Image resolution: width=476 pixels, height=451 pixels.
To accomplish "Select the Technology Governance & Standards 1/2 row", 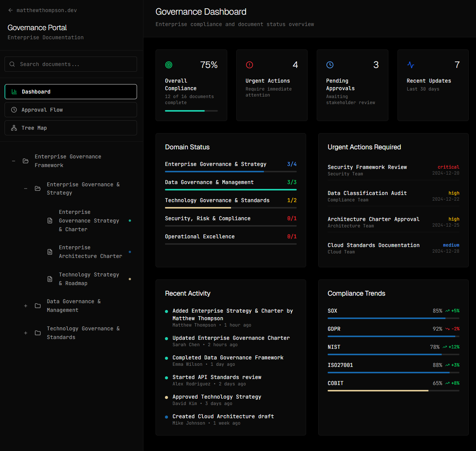I will point(231,202).
